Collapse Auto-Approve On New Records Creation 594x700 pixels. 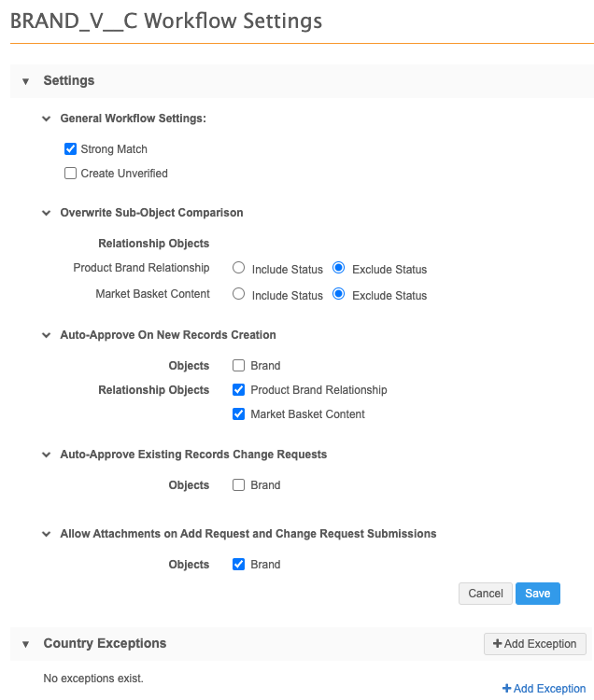point(46,335)
